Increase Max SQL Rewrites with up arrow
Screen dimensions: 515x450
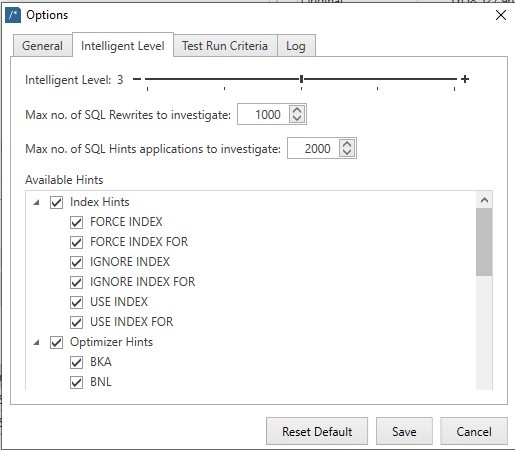click(297, 110)
